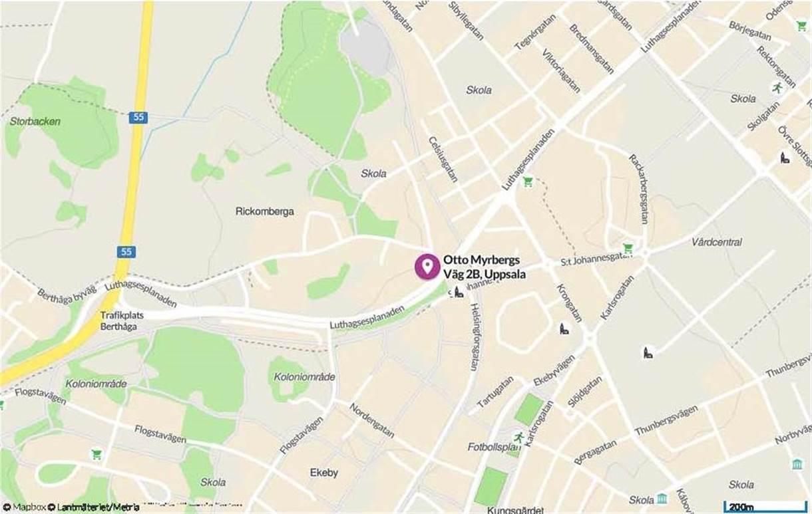The image size is (812, 514).
Task: Click the purple location pin marker
Action: 427,266
